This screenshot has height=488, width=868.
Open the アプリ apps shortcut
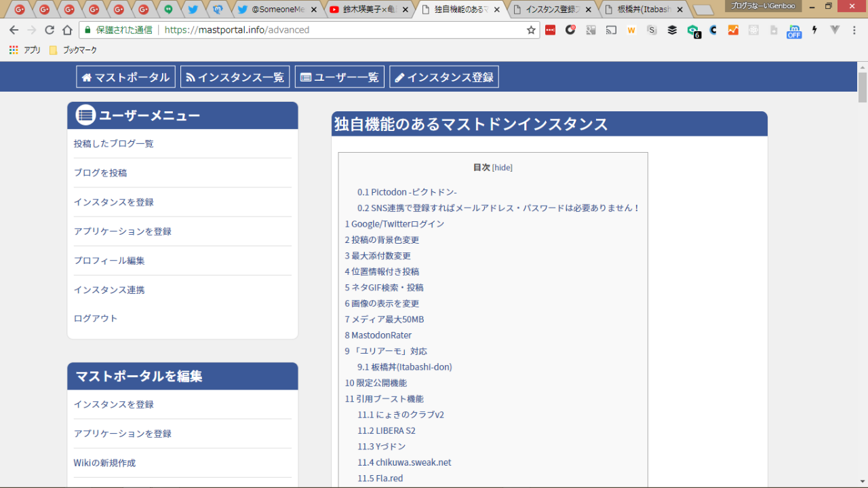(25, 50)
